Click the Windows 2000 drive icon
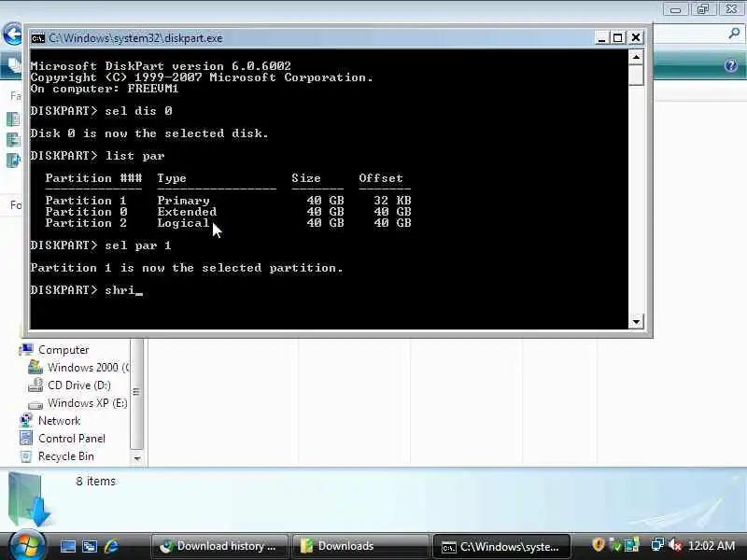 [35, 367]
